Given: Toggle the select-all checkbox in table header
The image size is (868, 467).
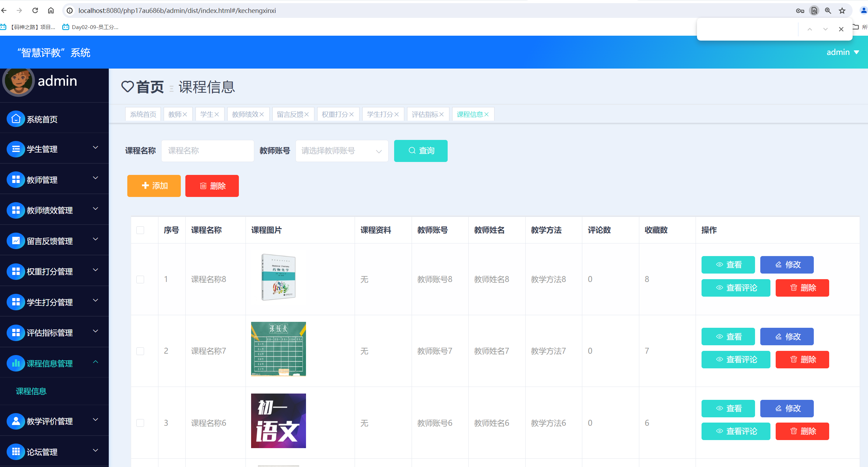Looking at the screenshot, I should (140, 230).
